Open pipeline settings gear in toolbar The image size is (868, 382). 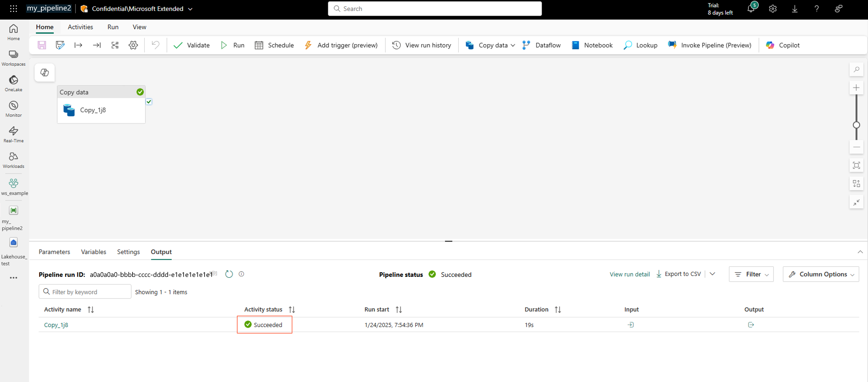point(133,45)
